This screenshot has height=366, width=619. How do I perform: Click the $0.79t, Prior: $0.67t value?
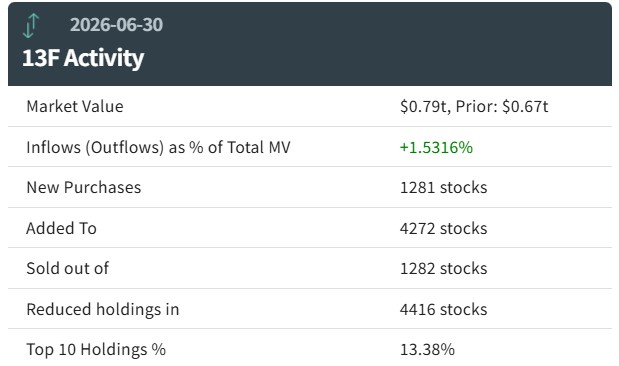tap(474, 107)
